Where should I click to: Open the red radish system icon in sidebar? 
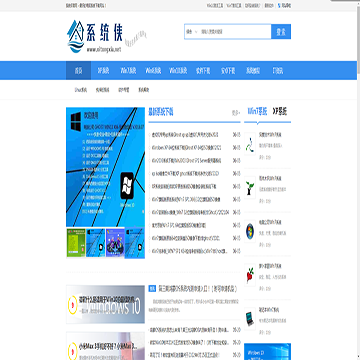[x=250, y=275]
